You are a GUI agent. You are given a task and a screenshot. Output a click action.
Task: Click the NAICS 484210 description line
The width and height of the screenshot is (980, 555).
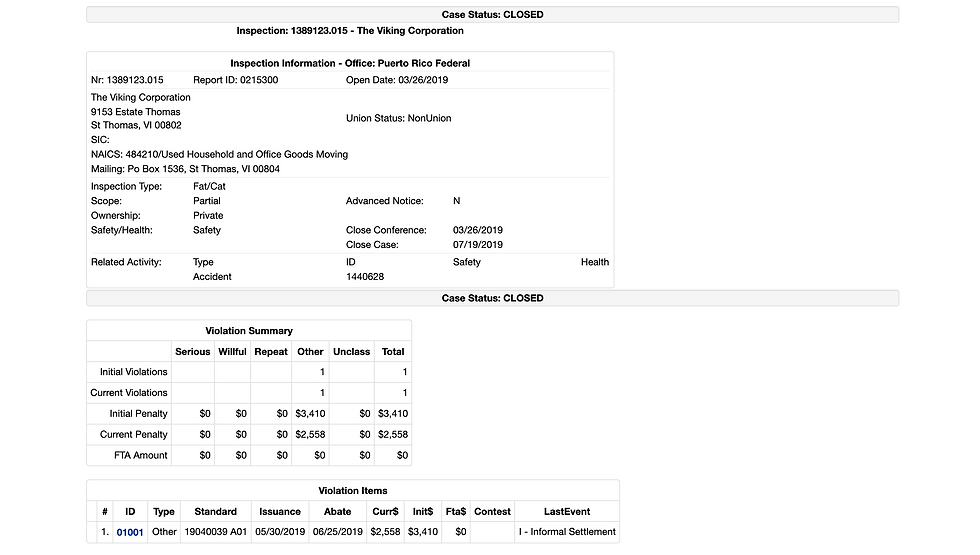coord(219,154)
